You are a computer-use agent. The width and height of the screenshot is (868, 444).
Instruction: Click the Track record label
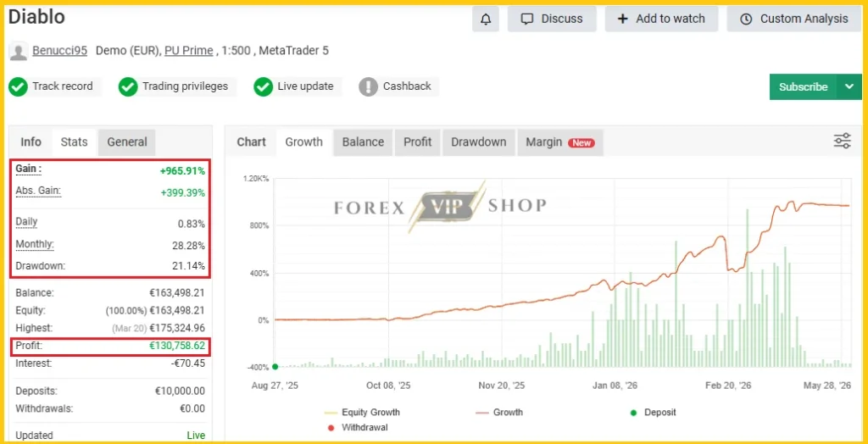63,86
